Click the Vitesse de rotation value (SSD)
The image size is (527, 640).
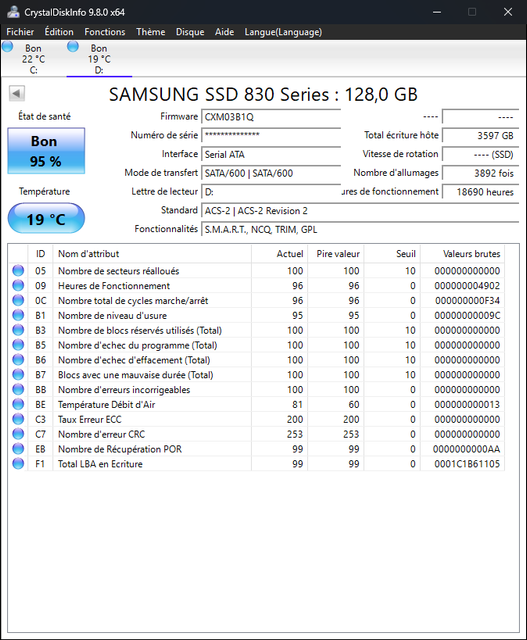(x=480, y=154)
